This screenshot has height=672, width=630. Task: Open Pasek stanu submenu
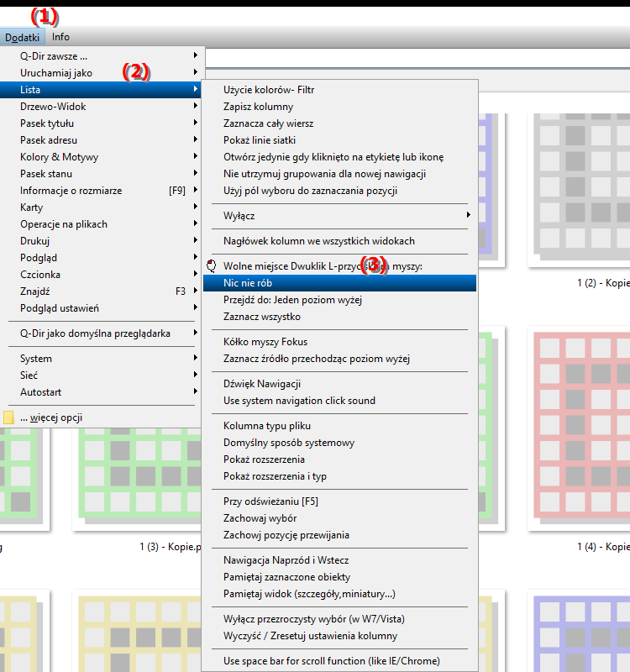[101, 174]
